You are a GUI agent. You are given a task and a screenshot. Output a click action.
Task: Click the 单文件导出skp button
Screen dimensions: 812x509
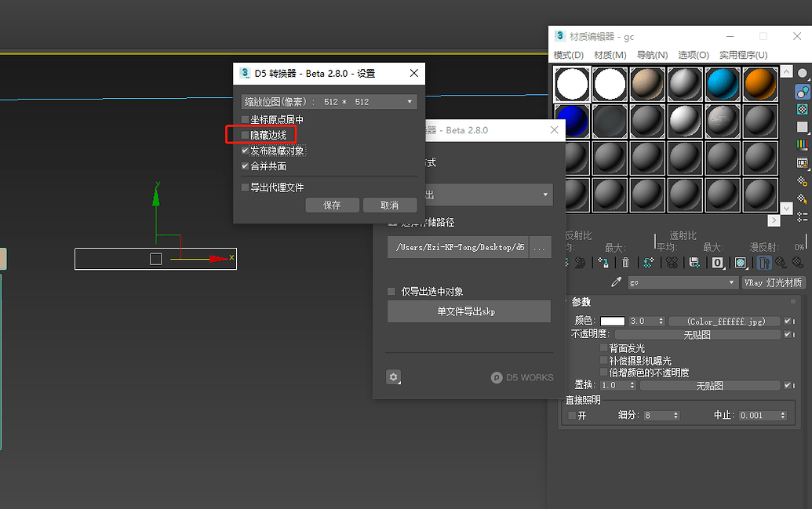[468, 311]
